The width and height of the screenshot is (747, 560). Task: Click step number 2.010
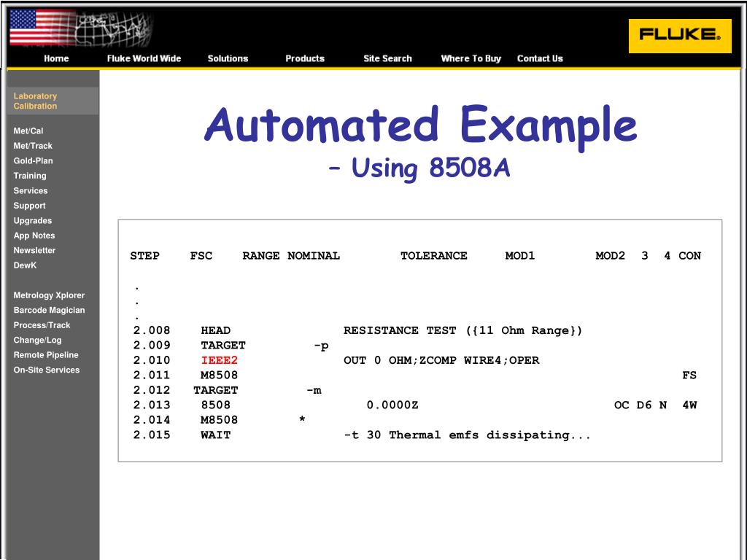[x=152, y=360]
